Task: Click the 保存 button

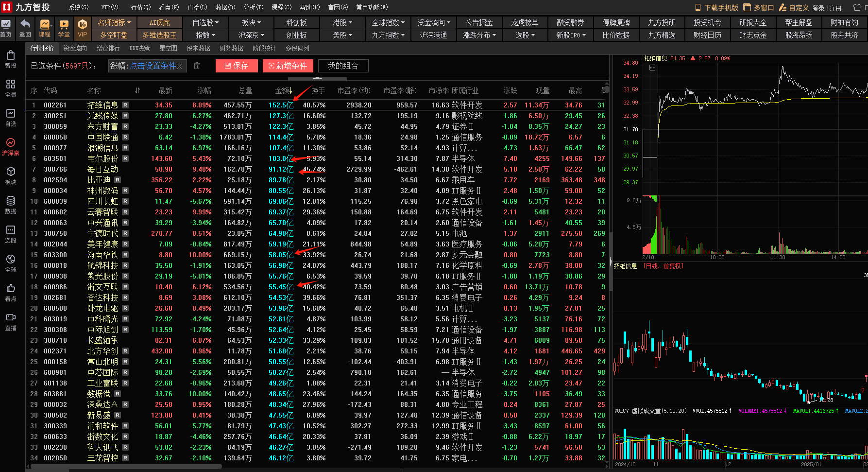Action: (237, 66)
